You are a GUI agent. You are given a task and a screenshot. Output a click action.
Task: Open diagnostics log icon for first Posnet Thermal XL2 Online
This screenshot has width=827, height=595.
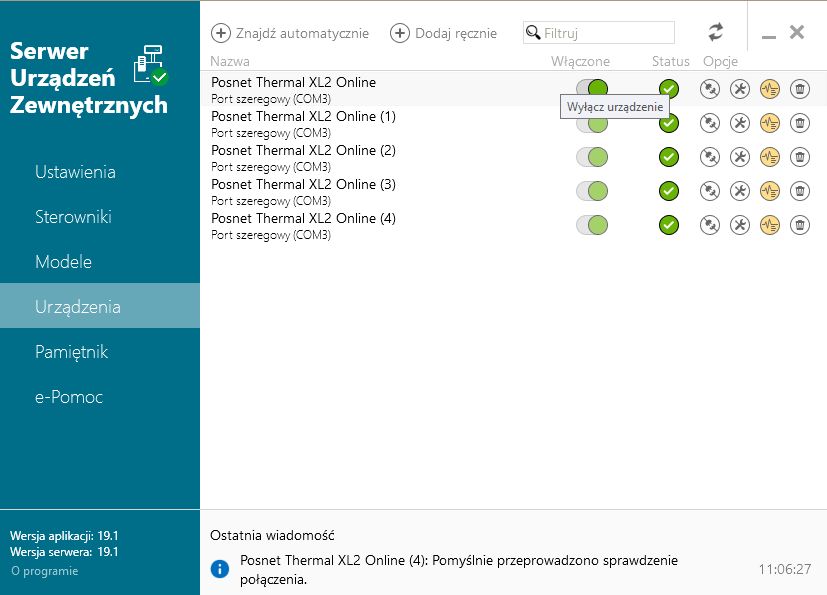770,89
